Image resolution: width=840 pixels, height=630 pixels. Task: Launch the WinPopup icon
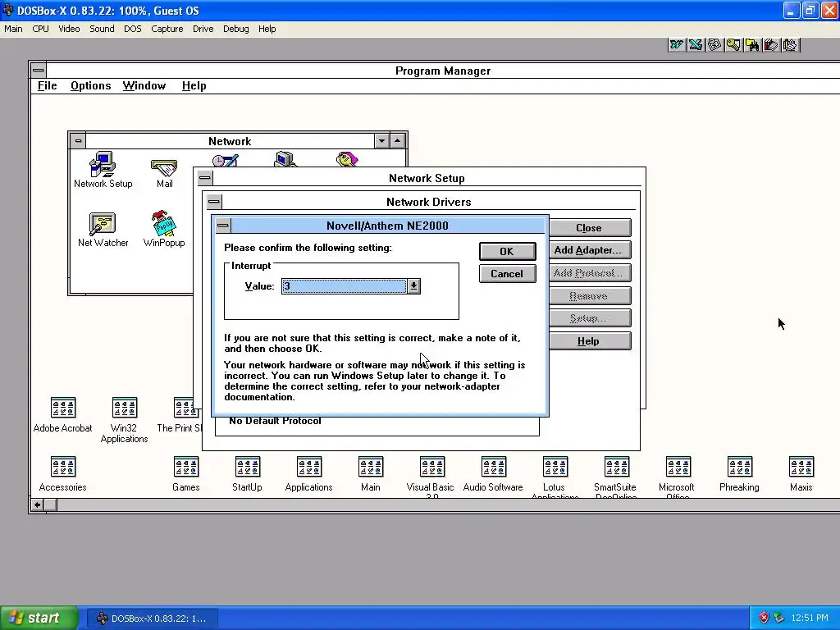point(164,230)
